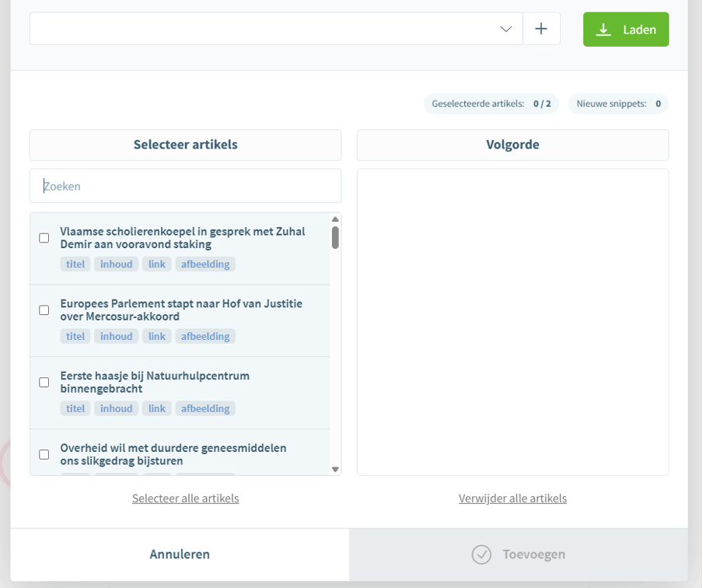Click the 'Nieuwe snippets: 0' badge
This screenshot has height=588, width=703.
[x=618, y=103]
